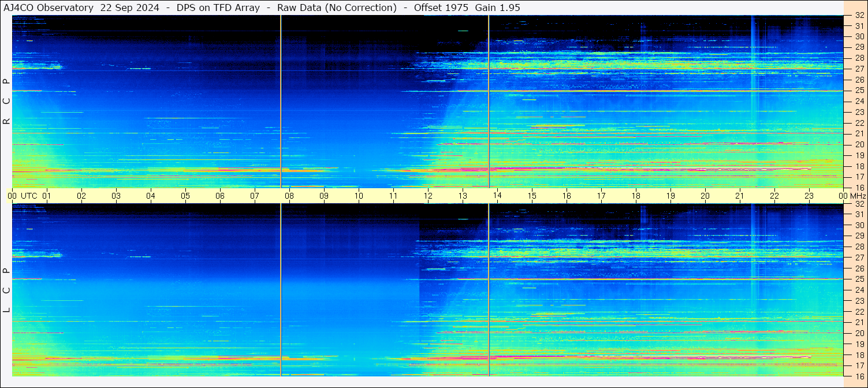Click the '22' hour label on time axis
The height and width of the screenshot is (388, 868).
[774, 196]
